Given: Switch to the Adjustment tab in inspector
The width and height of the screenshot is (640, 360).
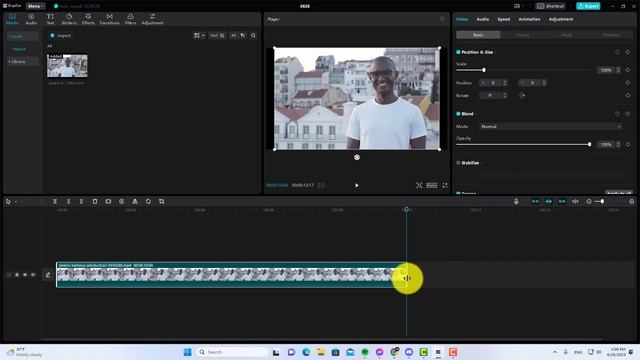Looking at the screenshot, I should pos(561,19).
